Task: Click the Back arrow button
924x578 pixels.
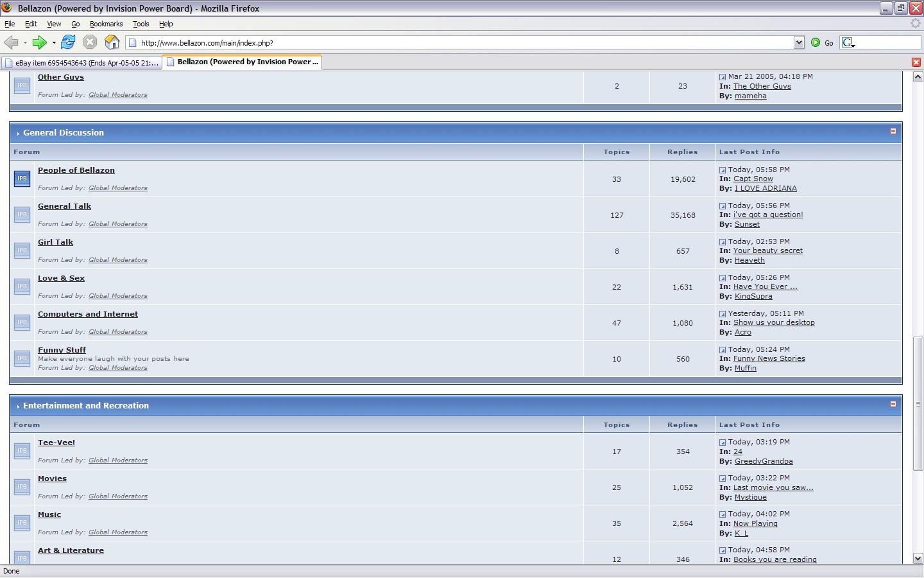Action: click(x=11, y=42)
